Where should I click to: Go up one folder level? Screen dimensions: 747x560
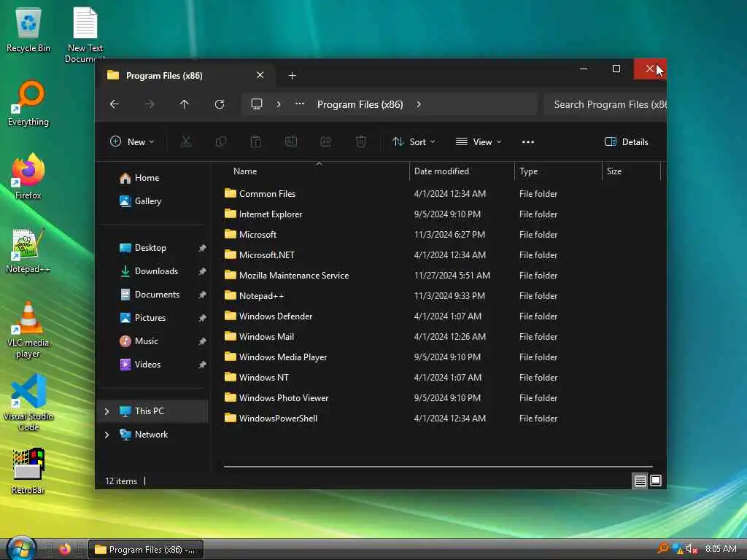tap(185, 104)
